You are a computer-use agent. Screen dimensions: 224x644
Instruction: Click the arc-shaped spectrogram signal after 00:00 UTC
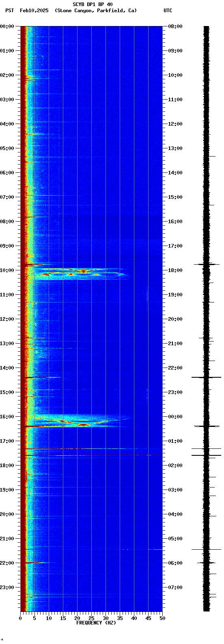tap(83, 421)
